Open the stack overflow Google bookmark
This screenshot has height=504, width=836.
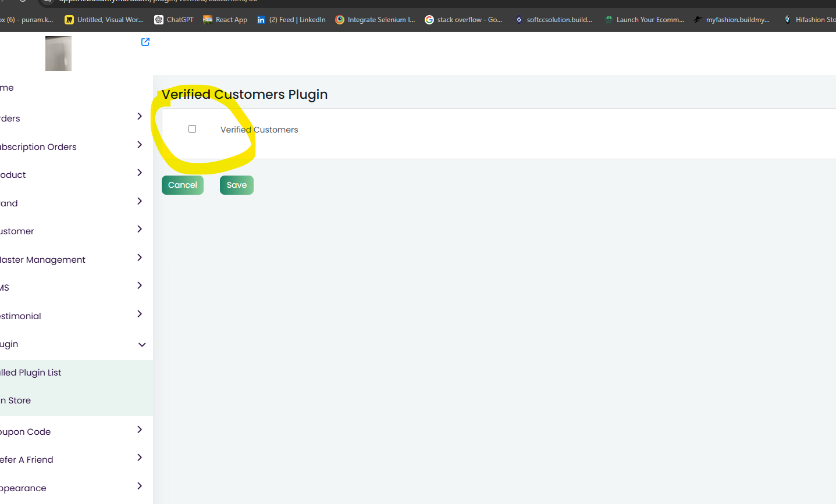[464, 20]
